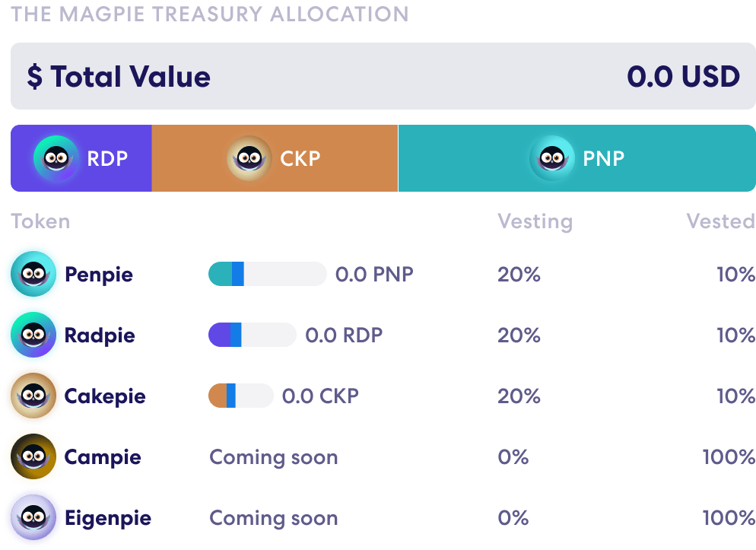Click the CKP icon in the allocation bar

[x=249, y=158]
